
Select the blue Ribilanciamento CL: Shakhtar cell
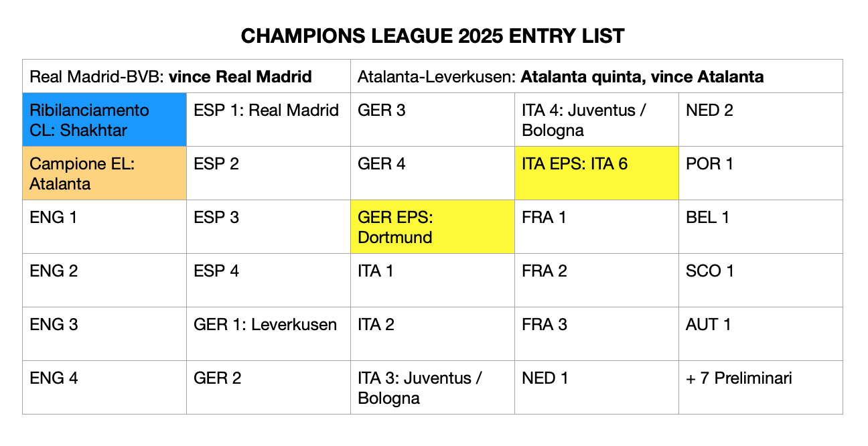click(104, 120)
